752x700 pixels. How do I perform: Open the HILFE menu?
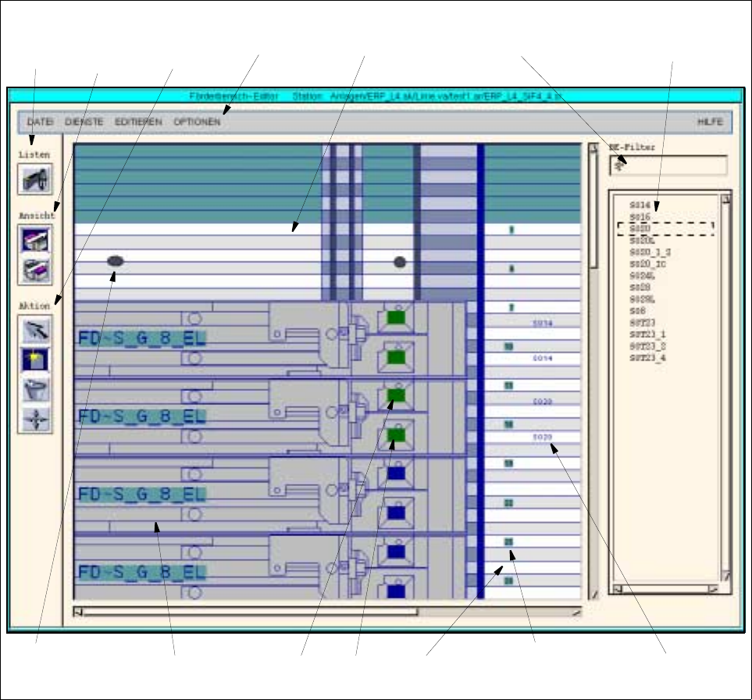711,122
